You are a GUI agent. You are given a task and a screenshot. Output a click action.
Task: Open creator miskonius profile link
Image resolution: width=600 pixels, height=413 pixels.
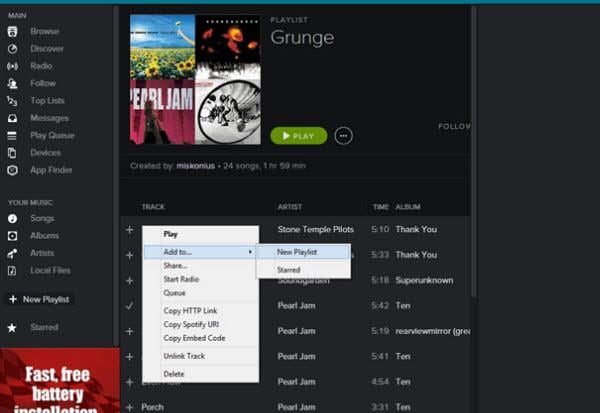(195, 166)
